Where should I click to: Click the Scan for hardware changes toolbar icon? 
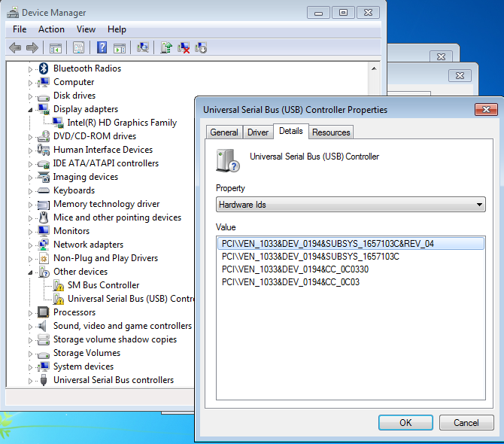point(143,48)
